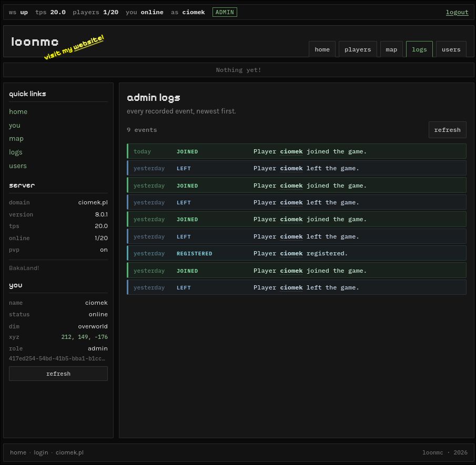Click the "today" JOINED log entry
The image size is (476, 465).
297,151
